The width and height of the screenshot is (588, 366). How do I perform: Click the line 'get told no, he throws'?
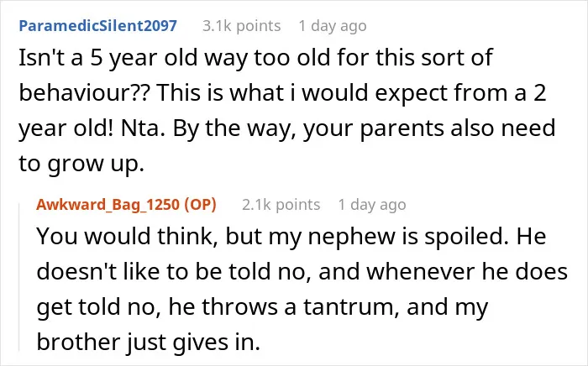[262, 306]
